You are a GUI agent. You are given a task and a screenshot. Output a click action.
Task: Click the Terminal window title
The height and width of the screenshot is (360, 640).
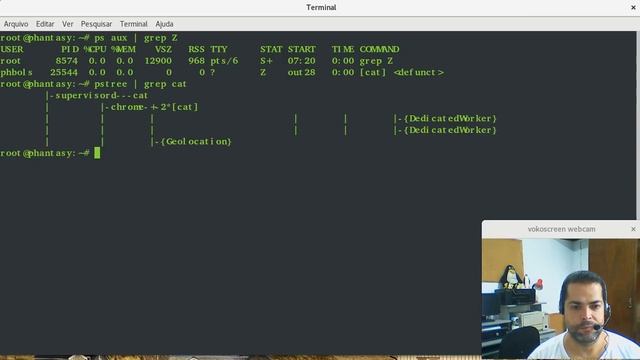coord(321,7)
